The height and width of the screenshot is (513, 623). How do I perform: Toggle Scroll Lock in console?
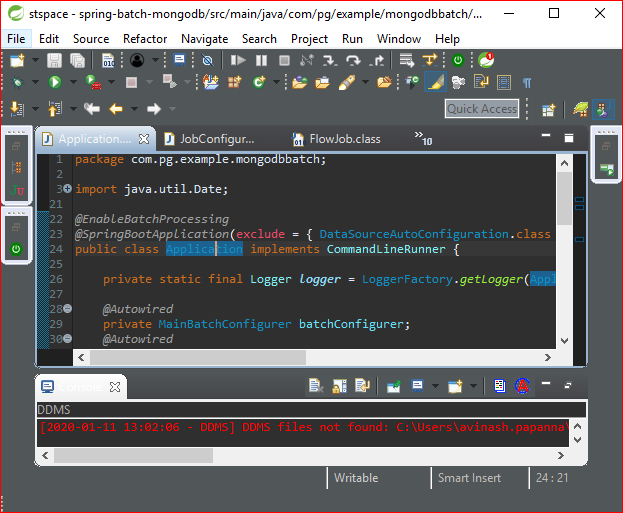pos(339,385)
